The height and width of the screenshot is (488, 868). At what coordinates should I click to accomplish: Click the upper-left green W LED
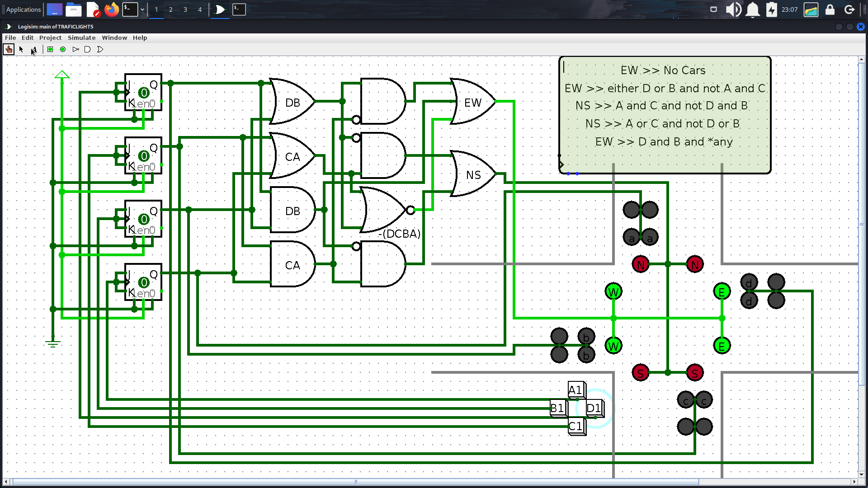[613, 291]
